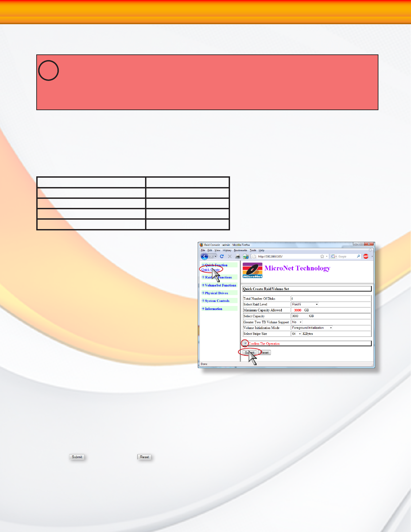Reload the Raid Console page
The image size is (411, 532).
point(222,256)
